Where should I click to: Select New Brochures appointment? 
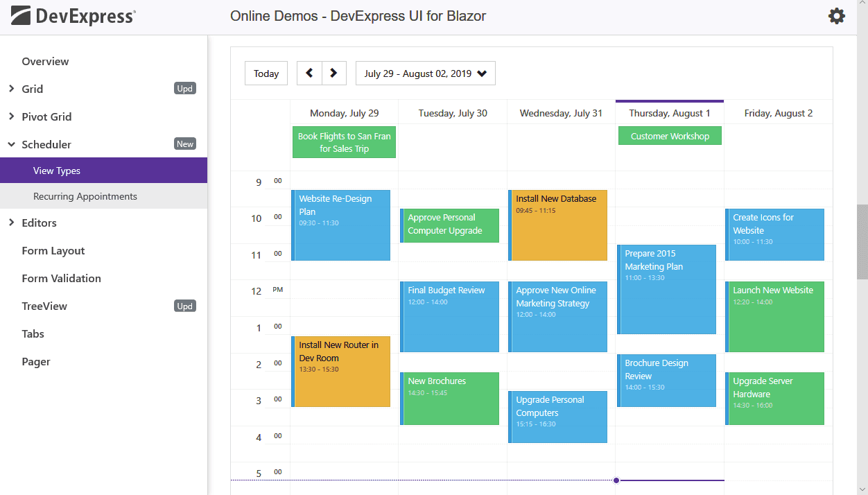[449, 399]
